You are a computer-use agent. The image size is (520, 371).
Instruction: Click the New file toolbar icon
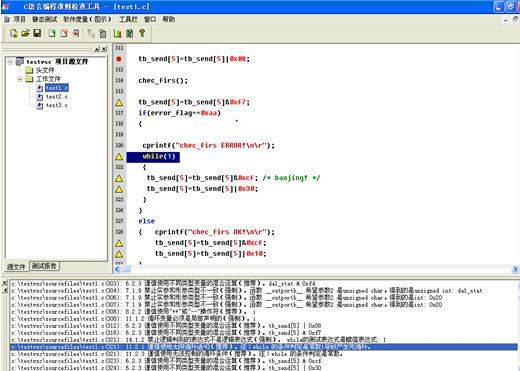pos(14,33)
